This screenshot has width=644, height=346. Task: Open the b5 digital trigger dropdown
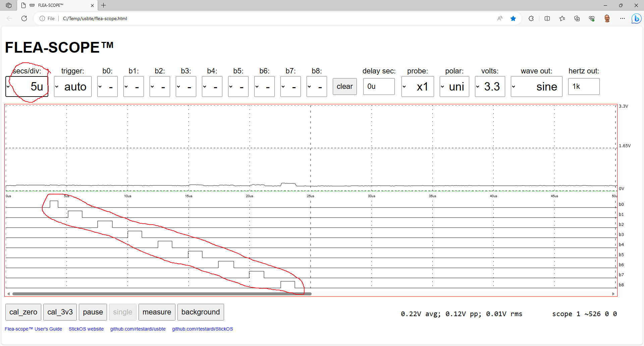coord(238,86)
